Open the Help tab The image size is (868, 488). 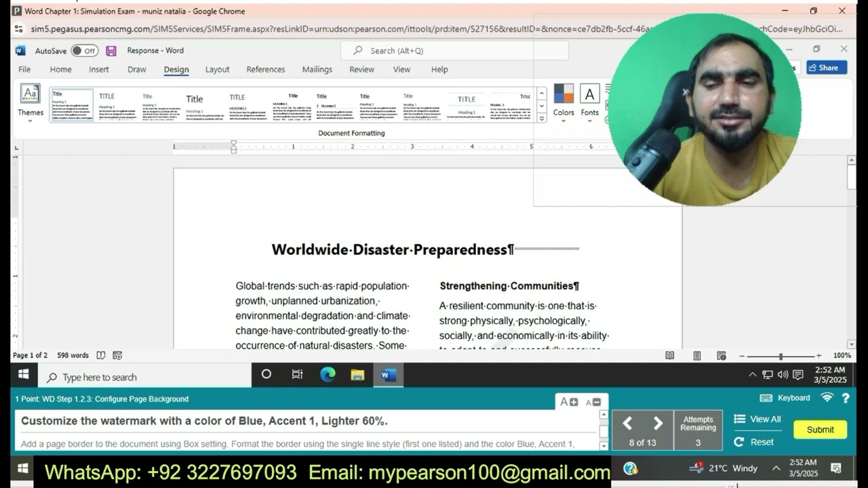coord(439,69)
